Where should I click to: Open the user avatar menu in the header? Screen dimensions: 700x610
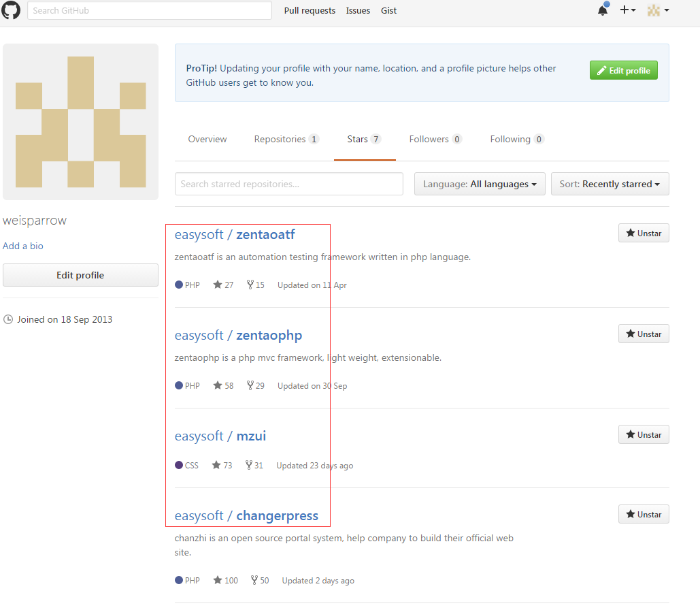click(x=658, y=10)
